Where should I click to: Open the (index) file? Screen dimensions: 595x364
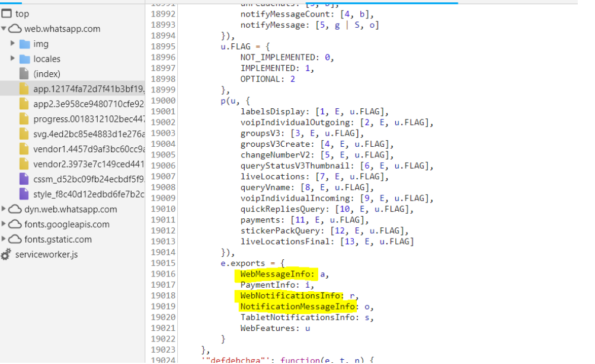(x=47, y=74)
